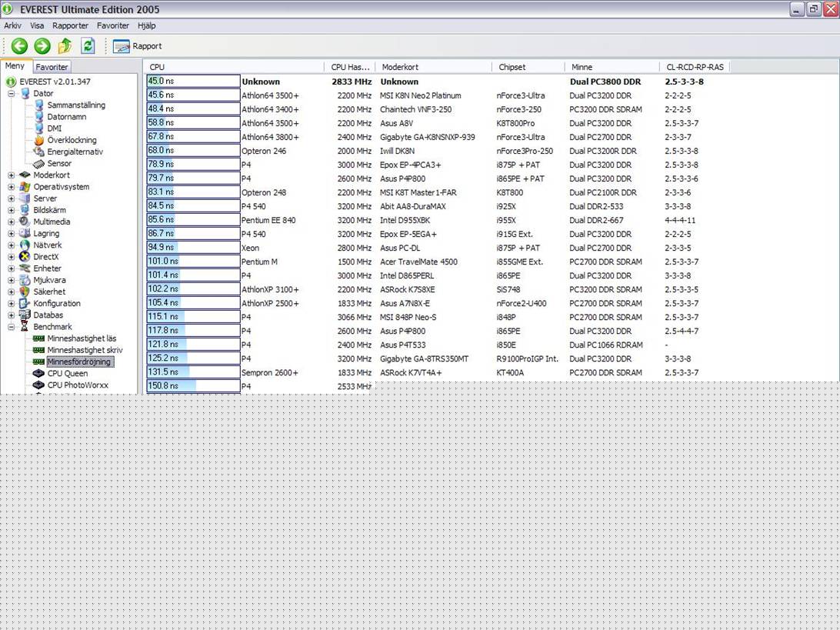Expand the Nätverk tree node

[12, 245]
